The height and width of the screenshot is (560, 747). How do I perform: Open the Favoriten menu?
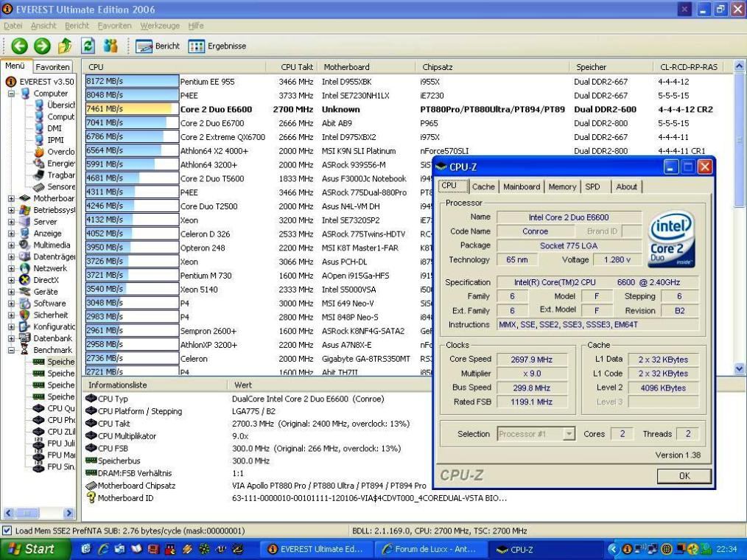tap(114, 26)
